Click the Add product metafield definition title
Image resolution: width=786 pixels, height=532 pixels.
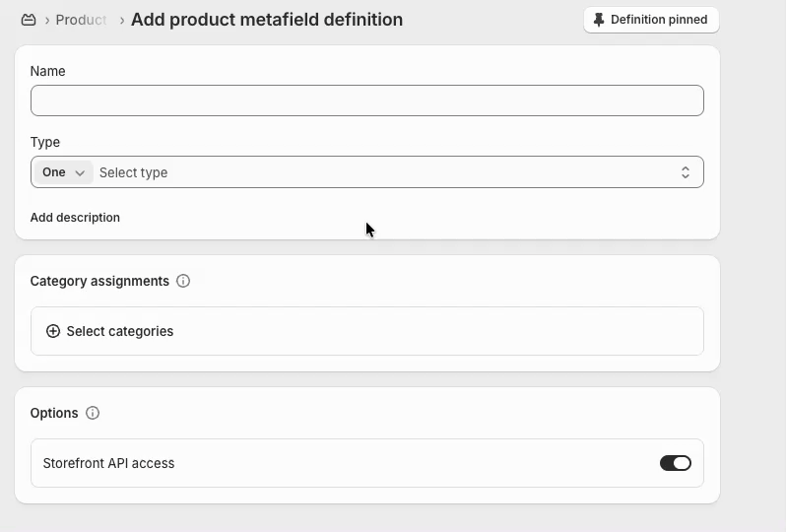(x=266, y=20)
